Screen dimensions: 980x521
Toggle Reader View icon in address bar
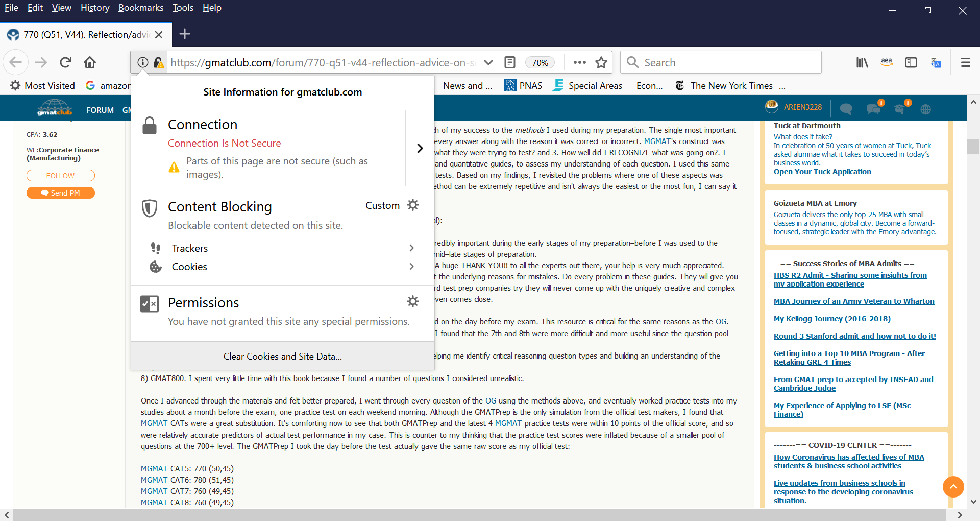point(509,62)
